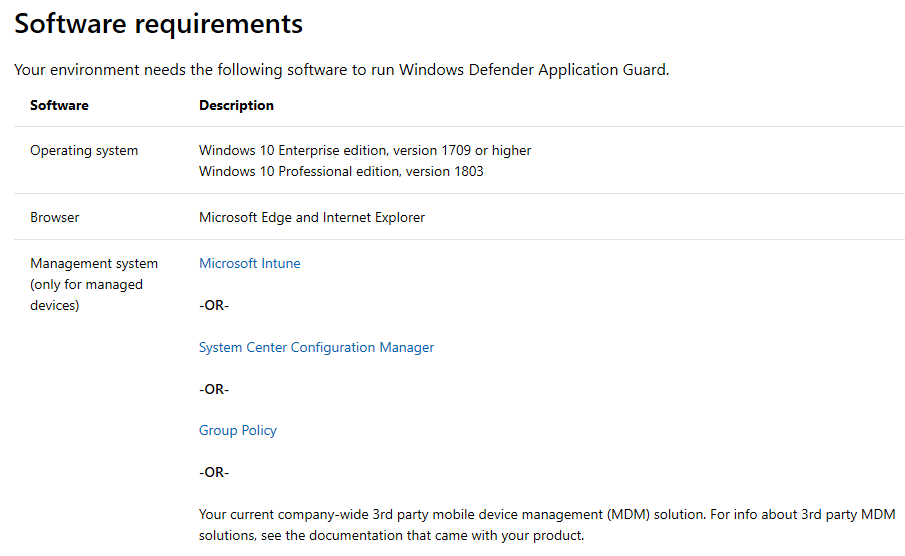Image resolution: width=905 pixels, height=556 pixels.
Task: Click the Windows 10 Enterprise edition line
Action: [x=365, y=151]
